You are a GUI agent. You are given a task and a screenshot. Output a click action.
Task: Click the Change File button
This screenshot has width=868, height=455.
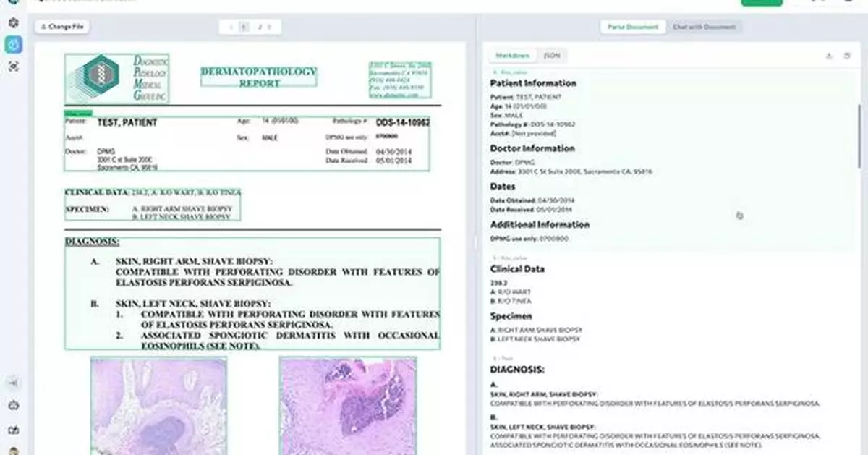pos(62,27)
